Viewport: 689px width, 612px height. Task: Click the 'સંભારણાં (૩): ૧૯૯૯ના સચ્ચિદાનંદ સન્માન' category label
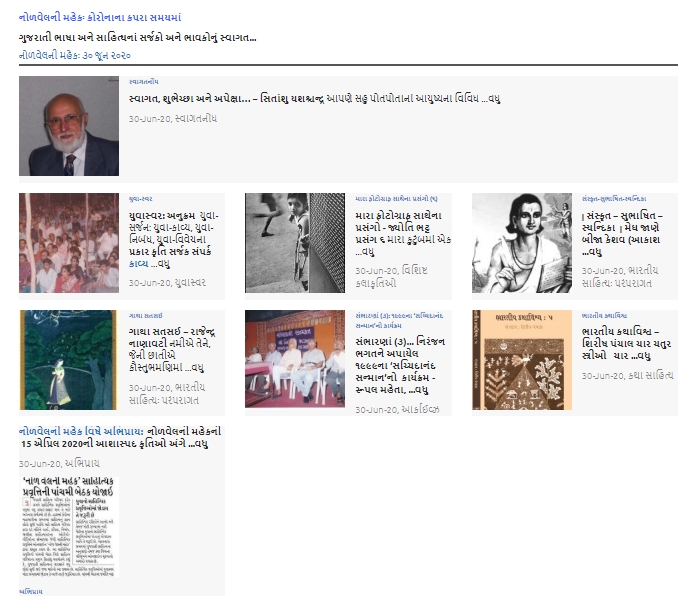tap(399, 321)
